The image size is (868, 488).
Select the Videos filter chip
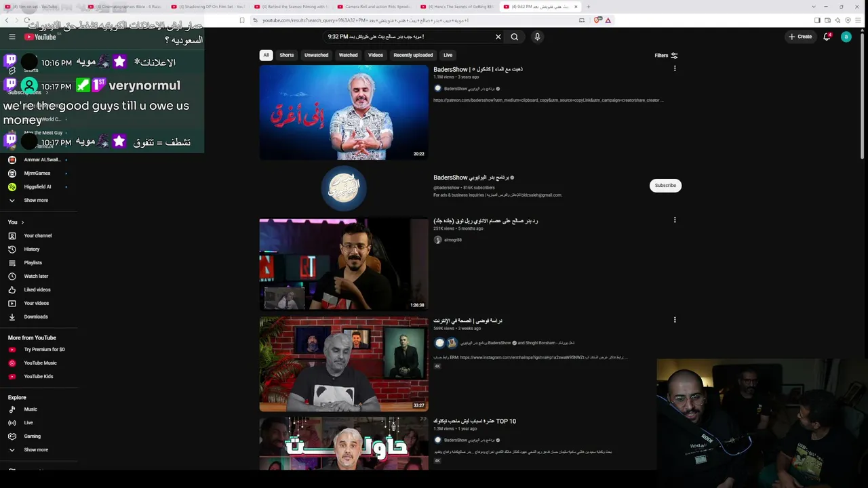(x=376, y=55)
